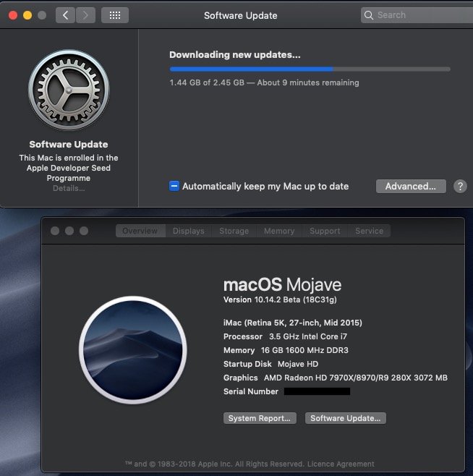Open the Advanced... options

tap(411, 186)
